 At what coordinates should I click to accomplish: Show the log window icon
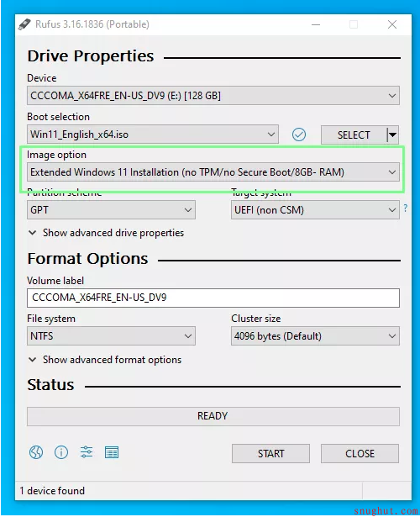tap(112, 453)
